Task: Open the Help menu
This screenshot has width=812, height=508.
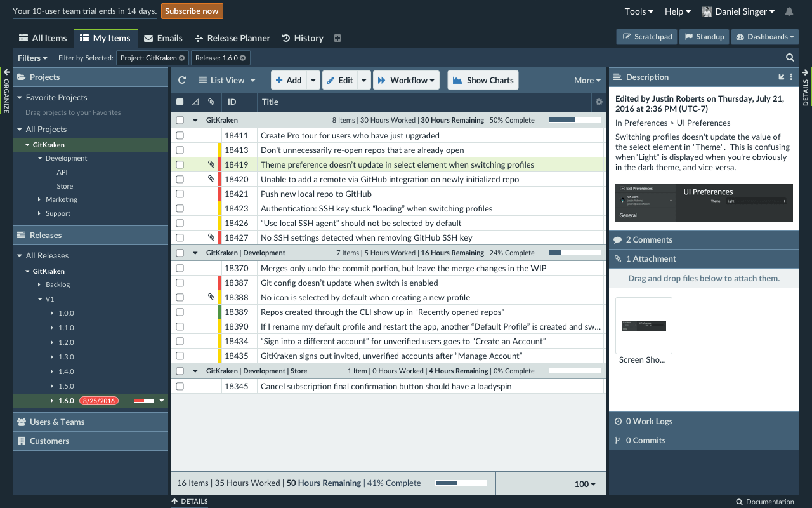Action: (x=678, y=11)
